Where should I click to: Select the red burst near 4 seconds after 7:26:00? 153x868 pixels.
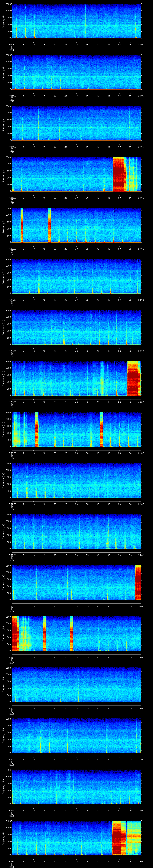pyautogui.click(x=22, y=225)
